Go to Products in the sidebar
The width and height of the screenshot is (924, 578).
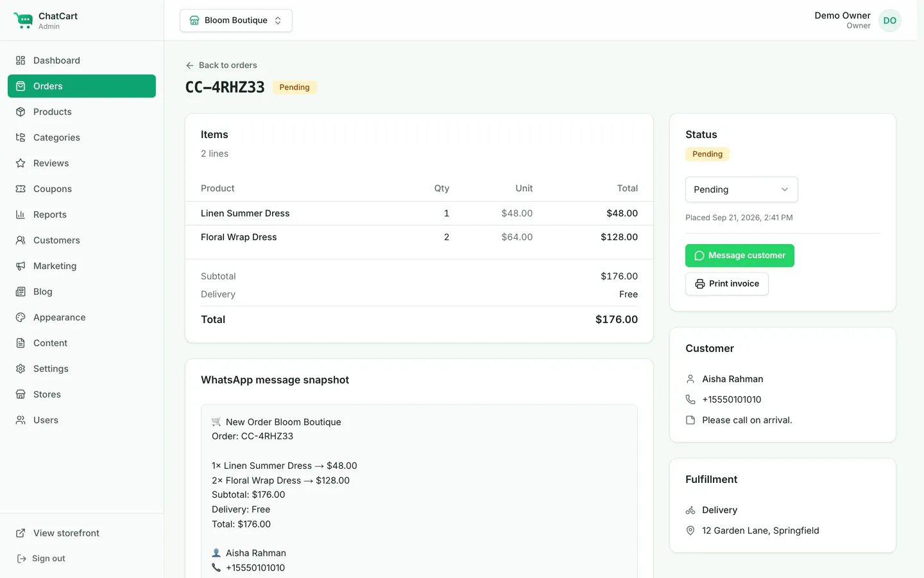81,112
